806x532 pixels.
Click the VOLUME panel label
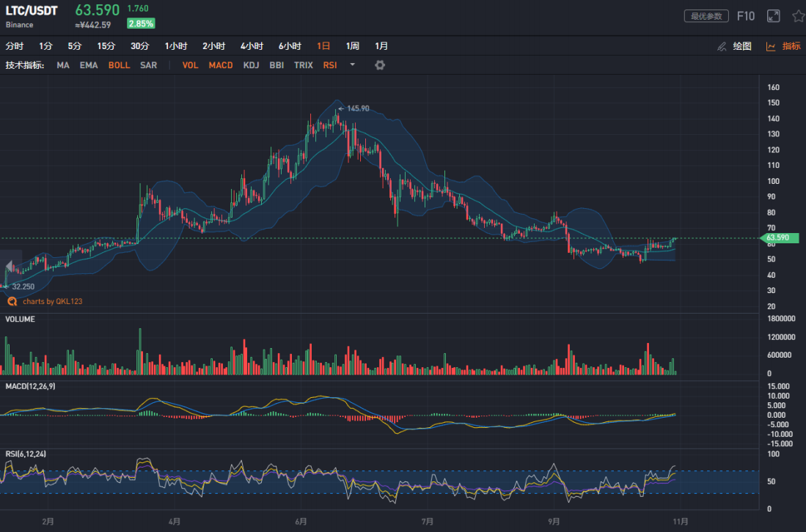[20, 319]
